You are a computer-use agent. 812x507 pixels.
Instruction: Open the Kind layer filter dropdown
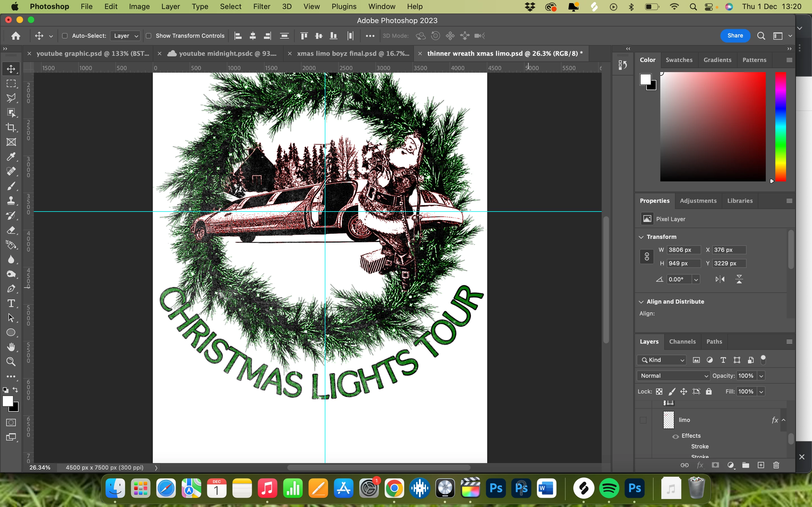click(661, 360)
